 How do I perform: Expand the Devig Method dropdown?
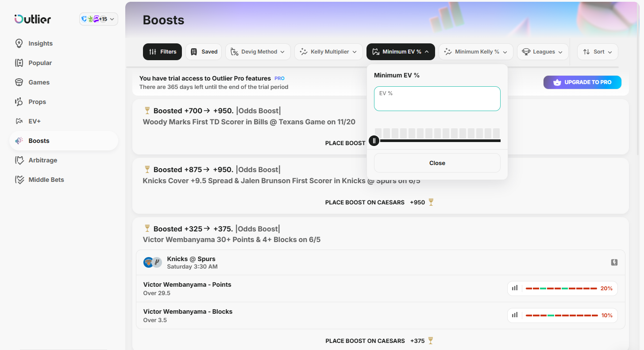258,52
